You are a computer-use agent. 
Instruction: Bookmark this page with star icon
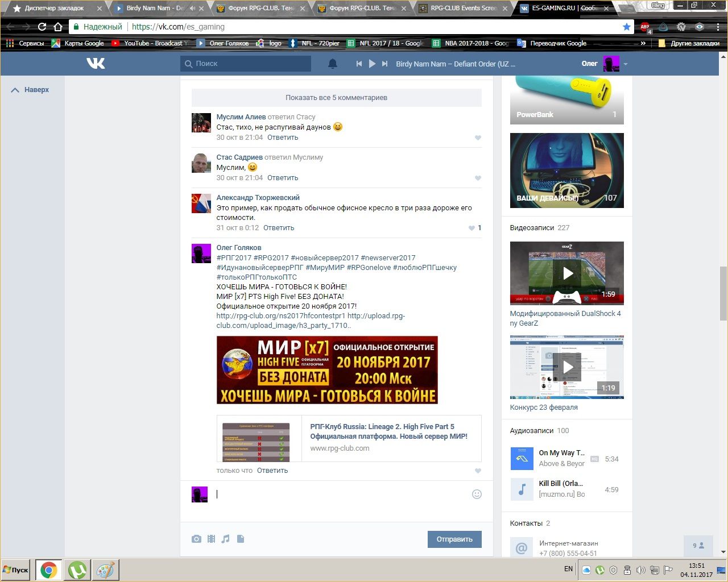626,27
